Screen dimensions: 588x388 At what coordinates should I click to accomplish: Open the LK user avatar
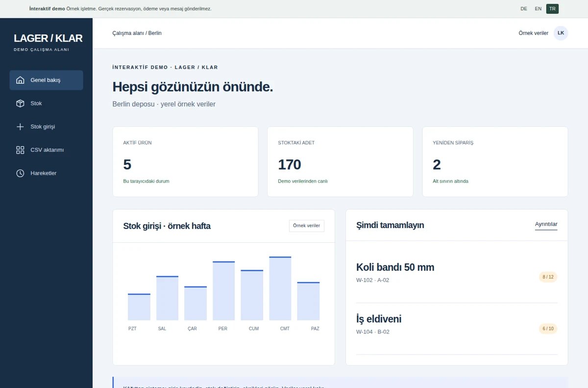click(x=561, y=33)
